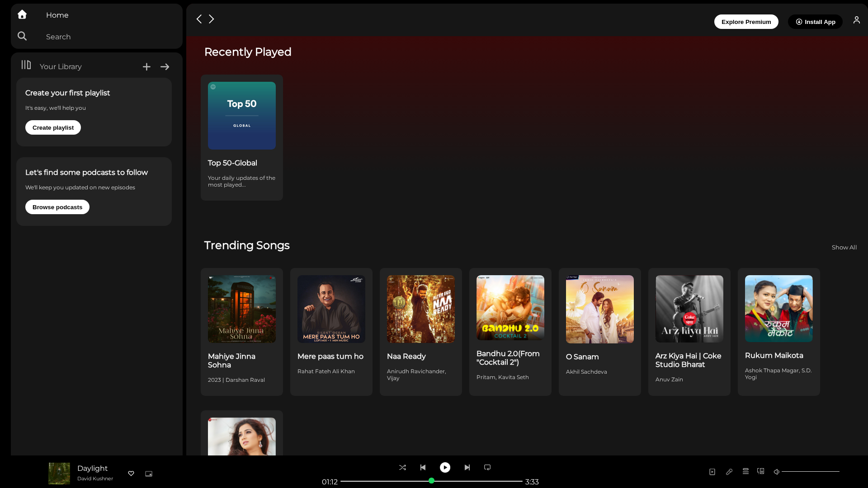The height and width of the screenshot is (488, 868).
Task: Open Top 50-Global playlist cover
Action: pyautogui.click(x=242, y=116)
